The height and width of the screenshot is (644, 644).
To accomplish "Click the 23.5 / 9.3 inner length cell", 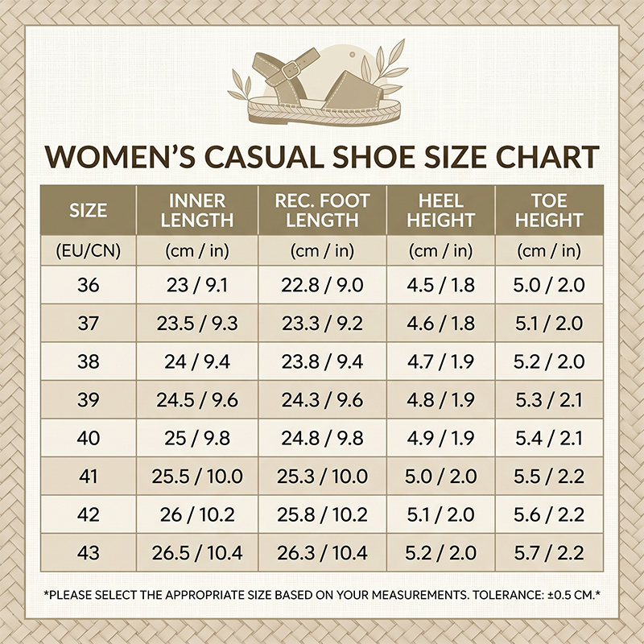I will point(197,324).
